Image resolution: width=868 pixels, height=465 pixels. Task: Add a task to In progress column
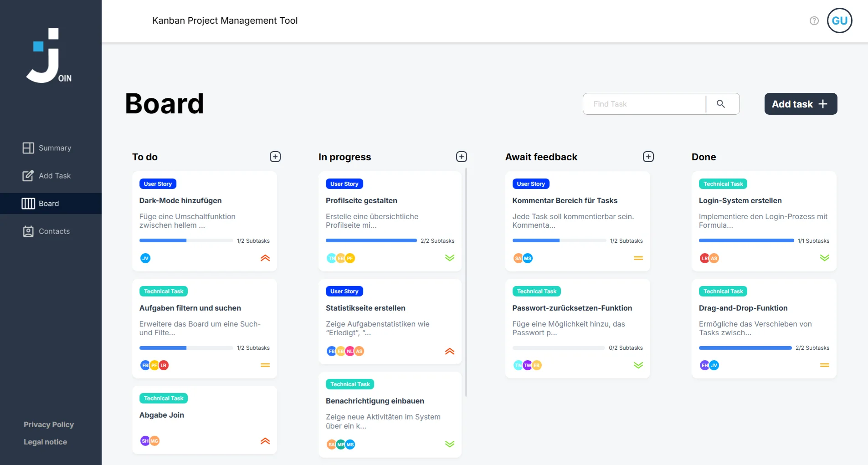(462, 157)
